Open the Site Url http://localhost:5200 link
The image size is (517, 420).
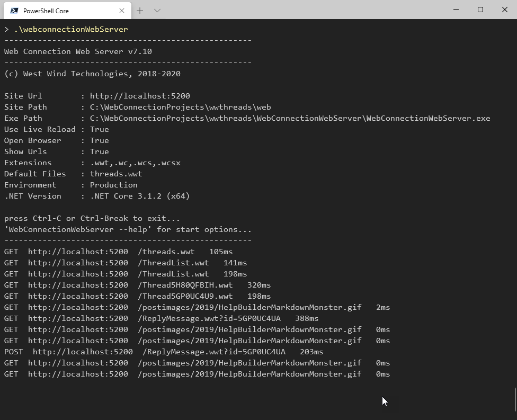click(140, 96)
